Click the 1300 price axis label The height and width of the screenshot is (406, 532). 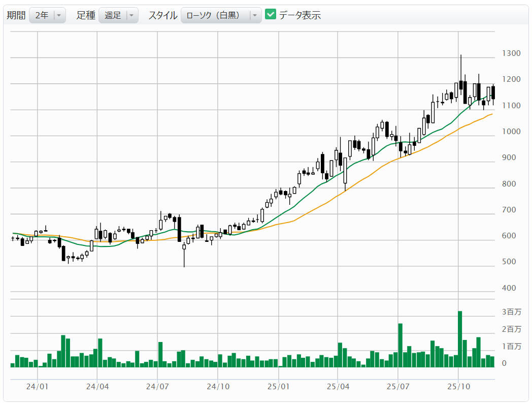pyautogui.click(x=511, y=53)
